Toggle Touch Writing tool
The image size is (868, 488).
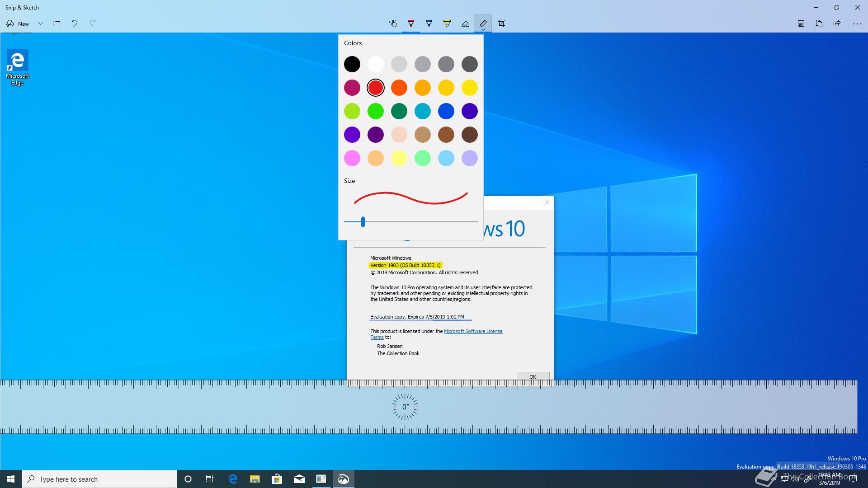[x=393, y=23]
